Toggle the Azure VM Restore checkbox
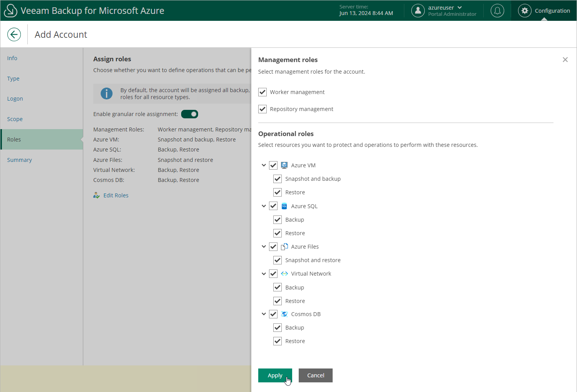 pyautogui.click(x=278, y=192)
